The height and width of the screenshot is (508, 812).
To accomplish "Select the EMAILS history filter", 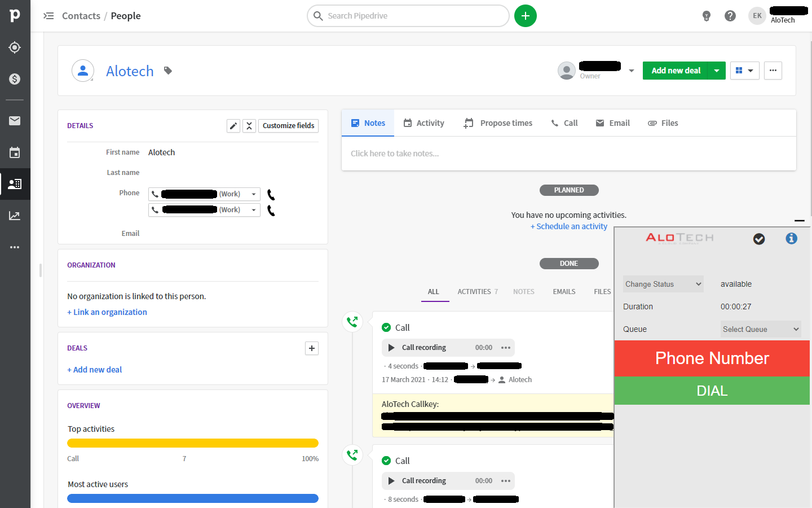I will tap(564, 292).
